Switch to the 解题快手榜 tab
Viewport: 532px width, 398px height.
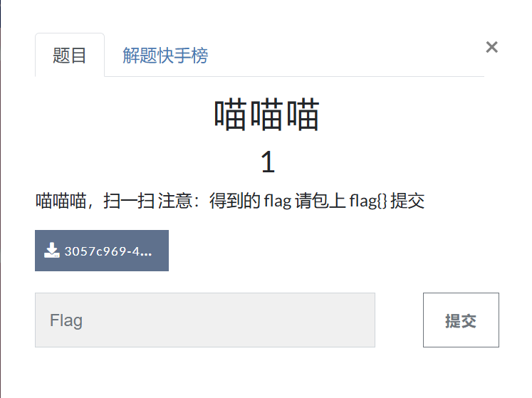click(x=165, y=56)
